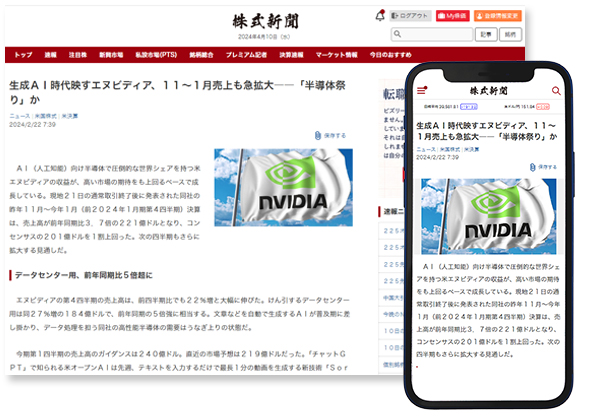
Task: Tap the 株式新聞 logo on phone
Action: pos(488,91)
